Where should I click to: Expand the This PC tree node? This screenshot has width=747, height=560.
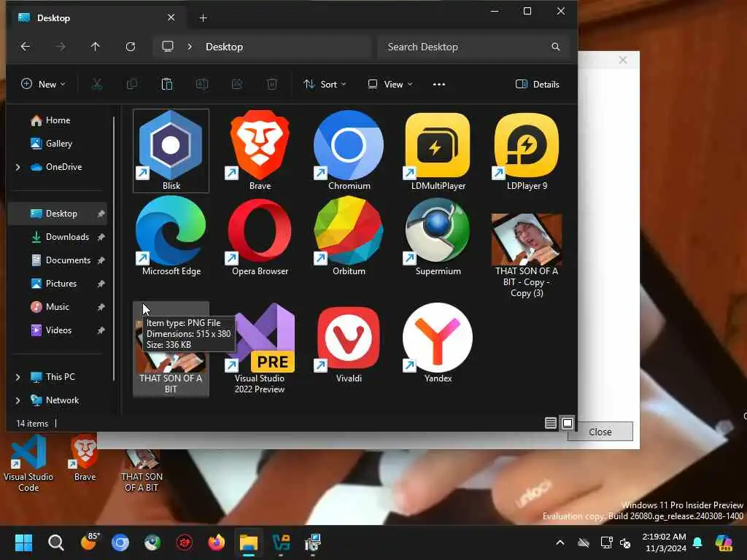point(18,377)
